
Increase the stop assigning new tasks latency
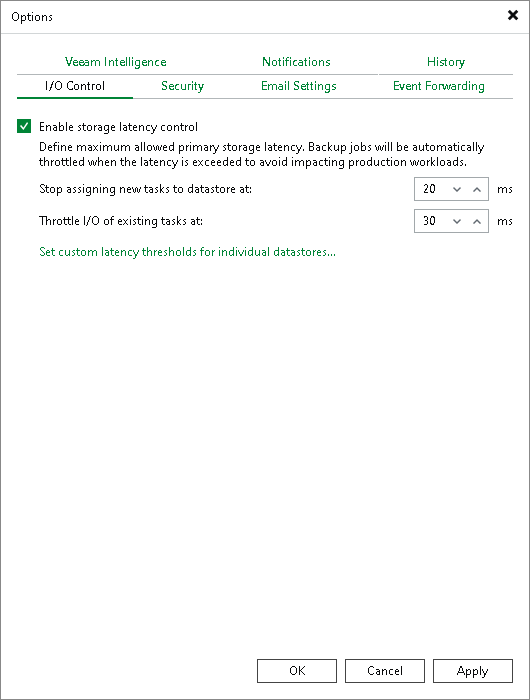click(x=477, y=189)
